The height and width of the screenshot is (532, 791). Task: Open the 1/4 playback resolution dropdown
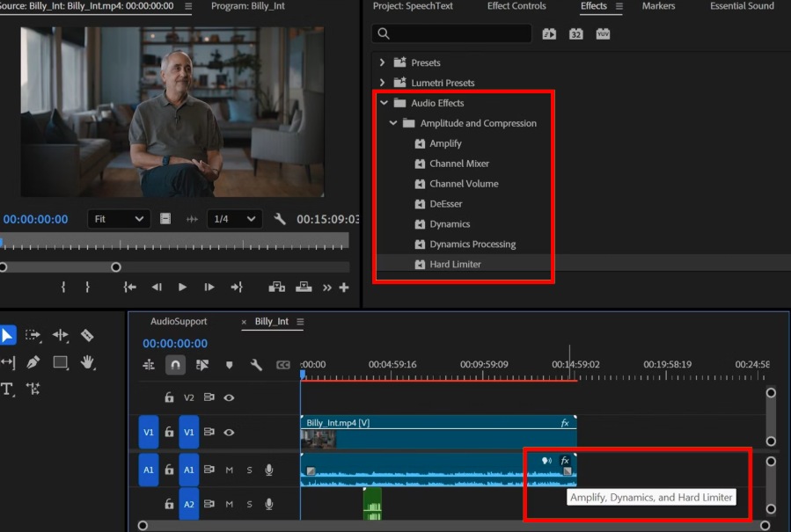pyautogui.click(x=234, y=219)
